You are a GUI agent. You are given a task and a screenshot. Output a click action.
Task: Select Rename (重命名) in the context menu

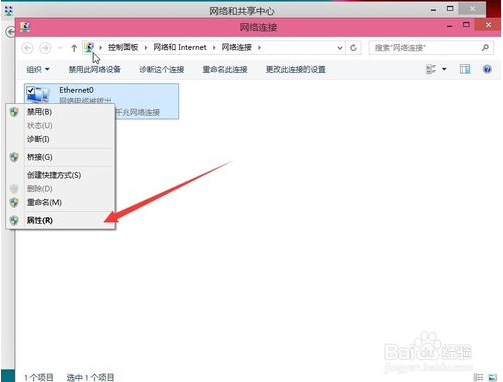(x=44, y=202)
